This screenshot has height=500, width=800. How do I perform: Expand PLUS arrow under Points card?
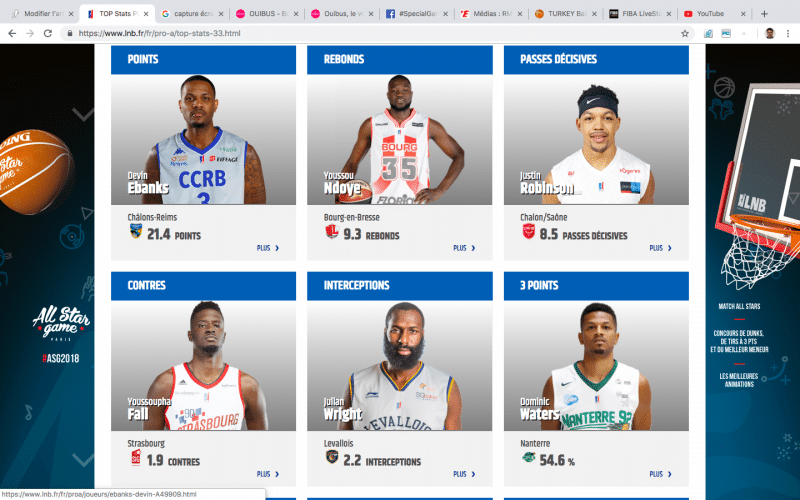pyautogui.click(x=268, y=248)
